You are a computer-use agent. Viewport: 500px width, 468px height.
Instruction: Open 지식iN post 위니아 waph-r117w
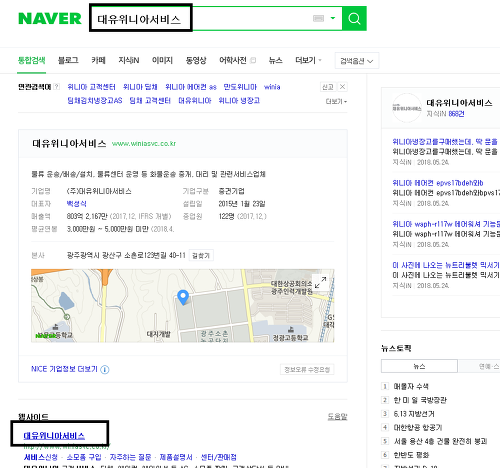tap(446, 224)
